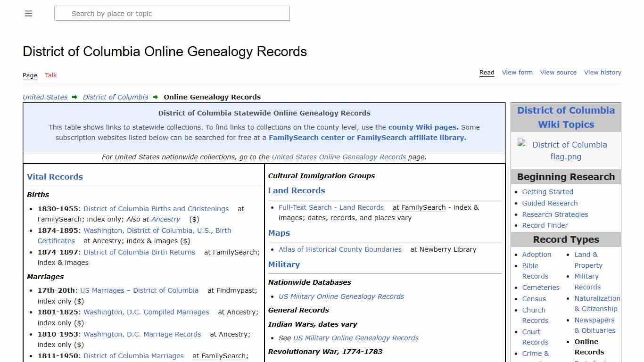Open the View history page
Viewport: 644px width, 362px height.
click(603, 73)
